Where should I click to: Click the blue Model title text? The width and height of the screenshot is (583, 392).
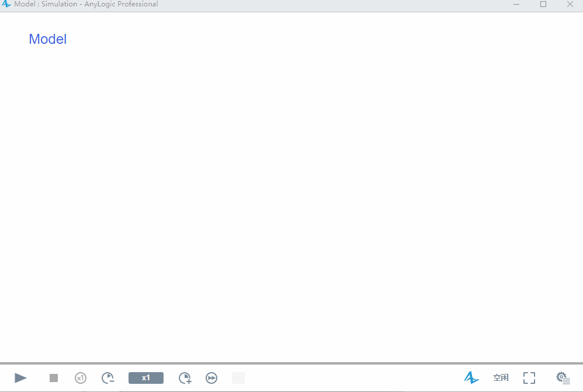[47, 39]
